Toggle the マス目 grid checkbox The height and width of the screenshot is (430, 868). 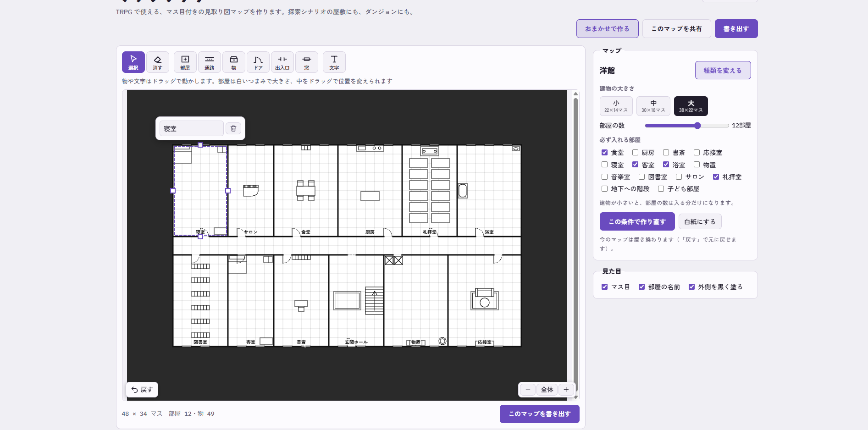pyautogui.click(x=604, y=287)
